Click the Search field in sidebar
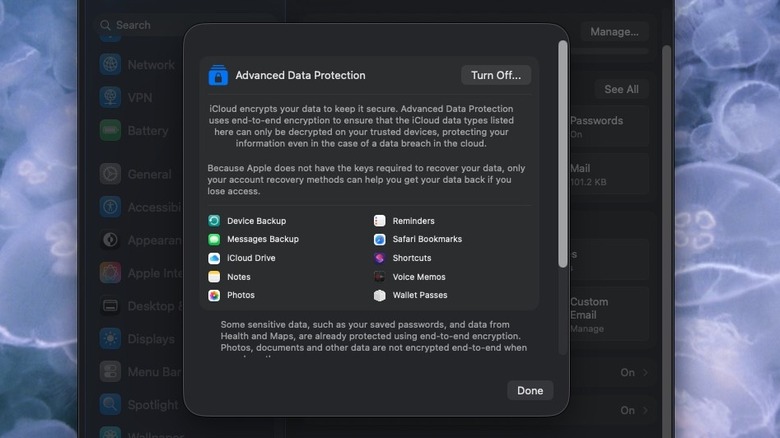Image resolution: width=780 pixels, height=438 pixels. (x=184, y=25)
